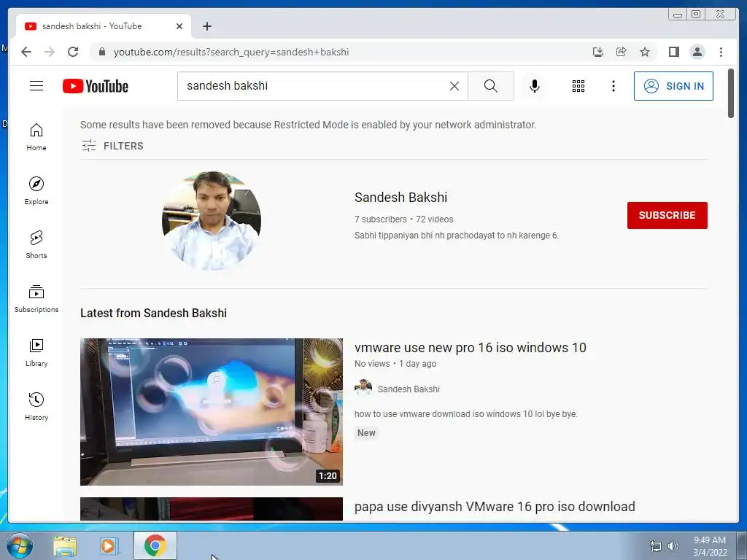Open the network tray icon

tap(656, 546)
